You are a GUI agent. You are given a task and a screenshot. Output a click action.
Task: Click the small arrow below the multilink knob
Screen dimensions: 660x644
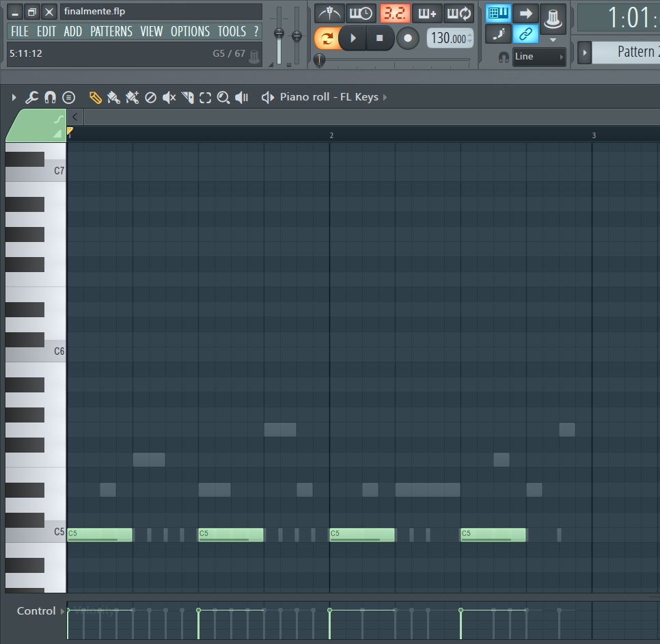[553, 40]
